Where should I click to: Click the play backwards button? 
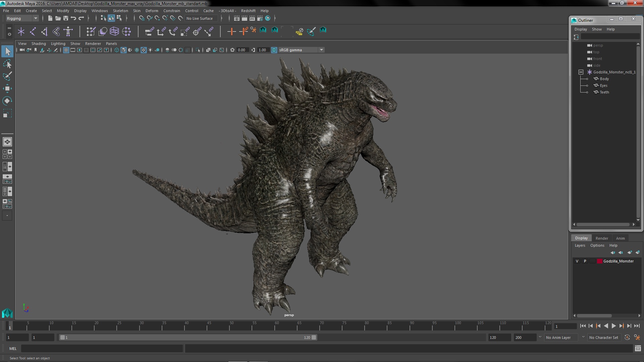tap(606, 326)
